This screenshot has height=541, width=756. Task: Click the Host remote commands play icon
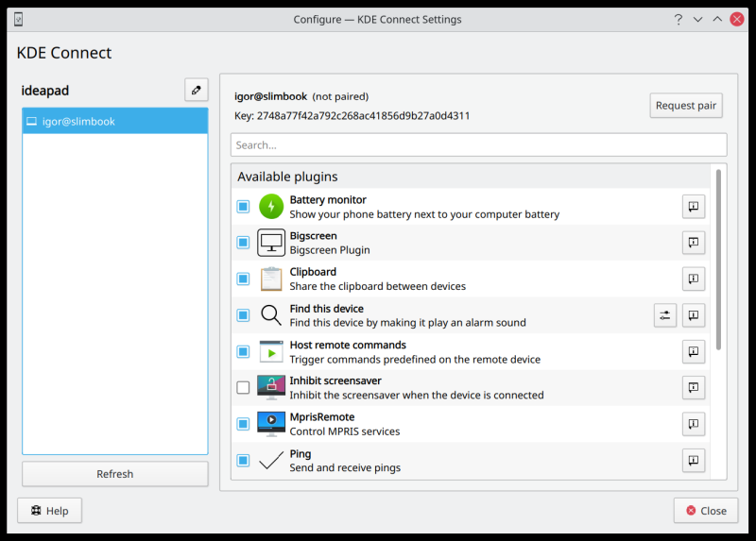[271, 351]
